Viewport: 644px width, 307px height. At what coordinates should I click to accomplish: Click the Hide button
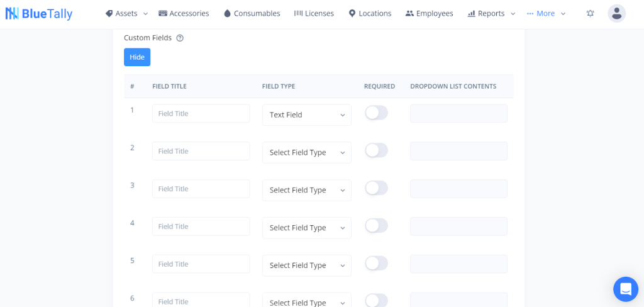pos(137,57)
